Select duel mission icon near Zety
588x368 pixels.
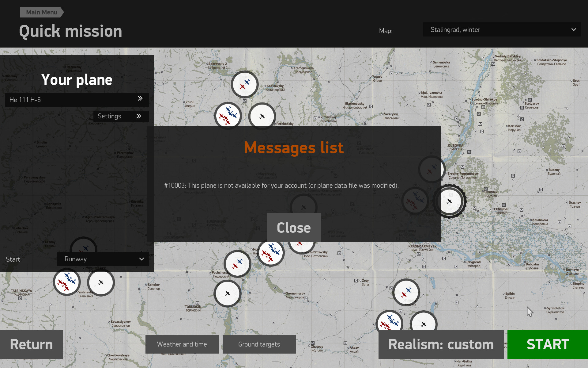tap(406, 292)
